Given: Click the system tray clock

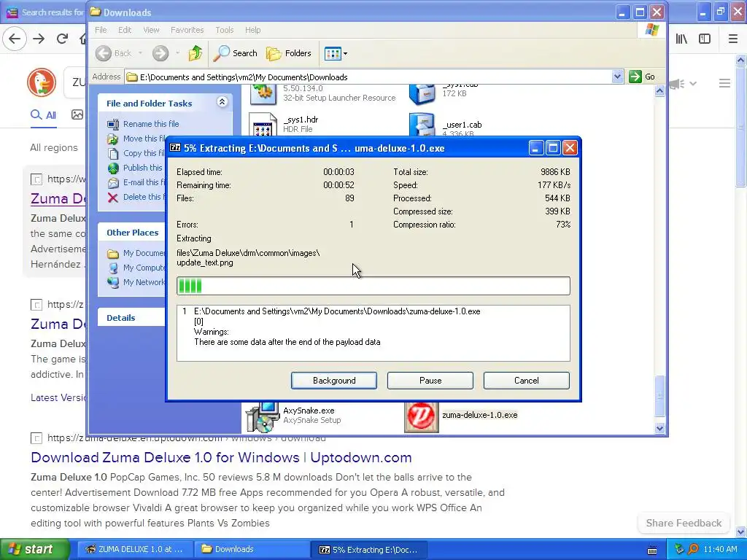Looking at the screenshot, I should (720, 549).
